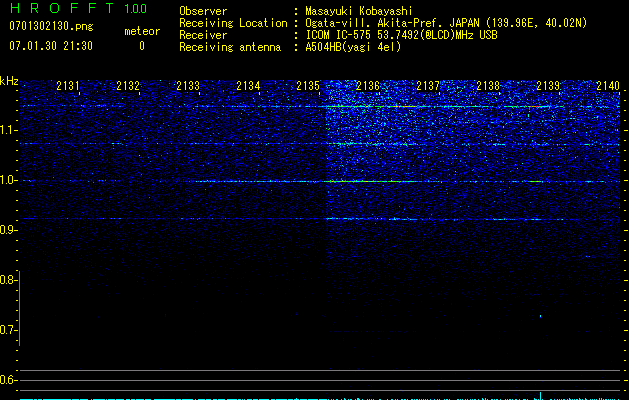Screen dimensions: 629x400
Task: Click the cyan spike in the bottom intensity bar
Action: point(540,396)
